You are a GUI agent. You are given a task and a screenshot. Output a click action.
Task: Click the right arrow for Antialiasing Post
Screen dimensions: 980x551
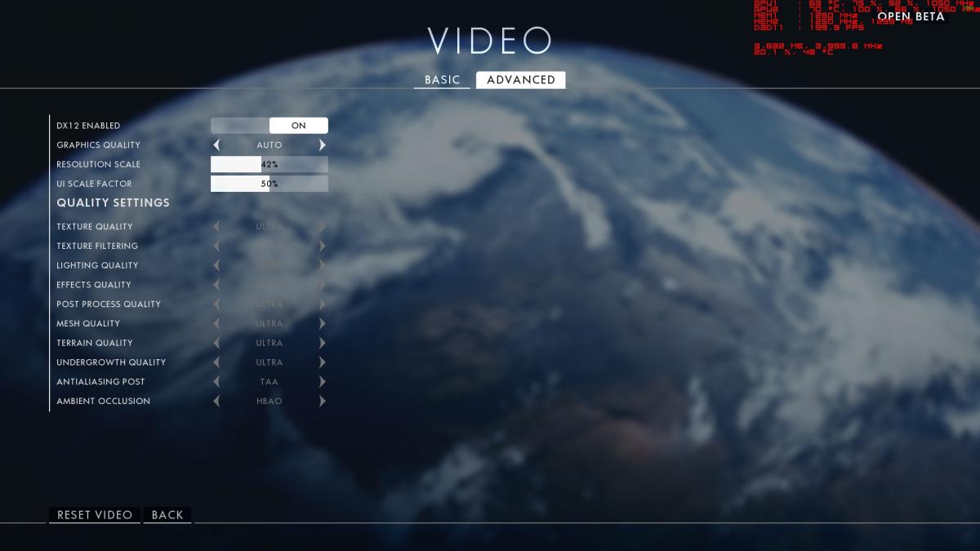pyautogui.click(x=323, y=381)
